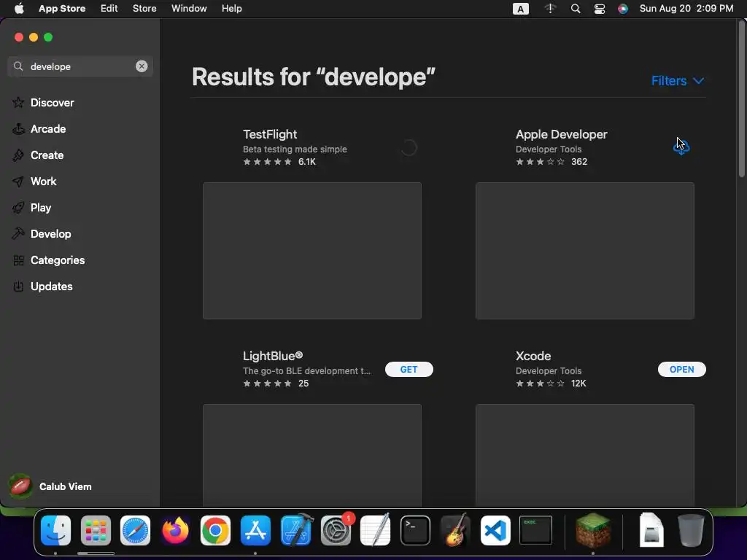
Task: Open Finder from the Dock
Action: point(55,531)
